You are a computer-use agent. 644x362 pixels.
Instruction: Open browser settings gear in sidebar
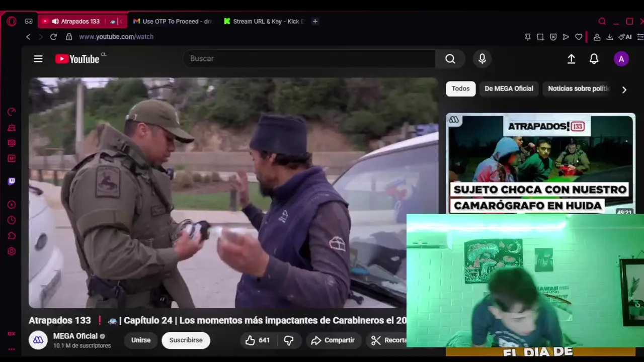coord(12,251)
